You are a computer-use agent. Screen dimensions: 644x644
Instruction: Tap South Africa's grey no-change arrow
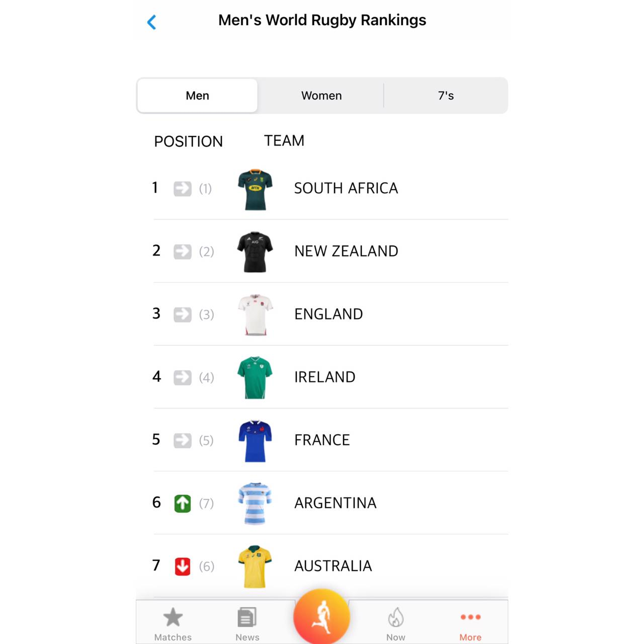[182, 189]
